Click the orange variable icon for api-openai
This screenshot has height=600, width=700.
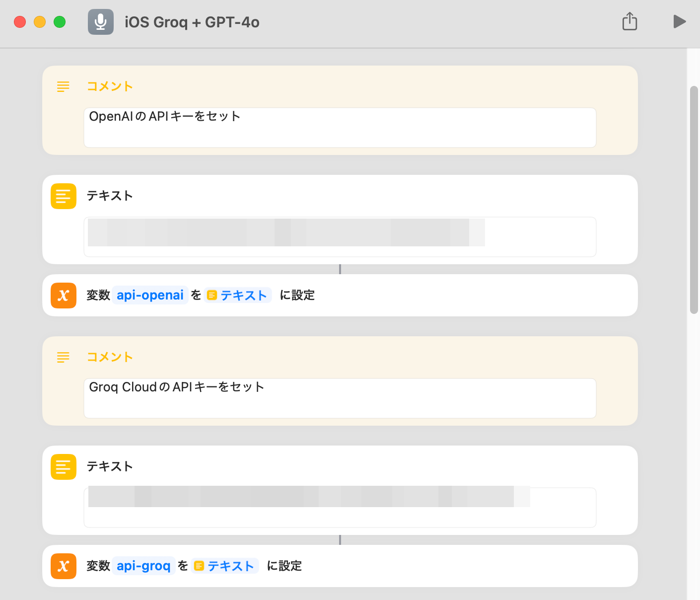64,296
